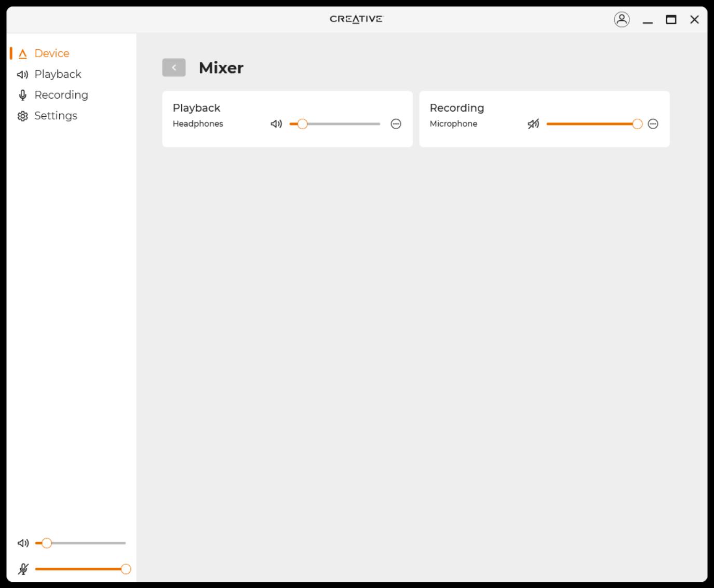Open the Recording section in sidebar
The width and height of the screenshot is (714, 588).
point(61,95)
